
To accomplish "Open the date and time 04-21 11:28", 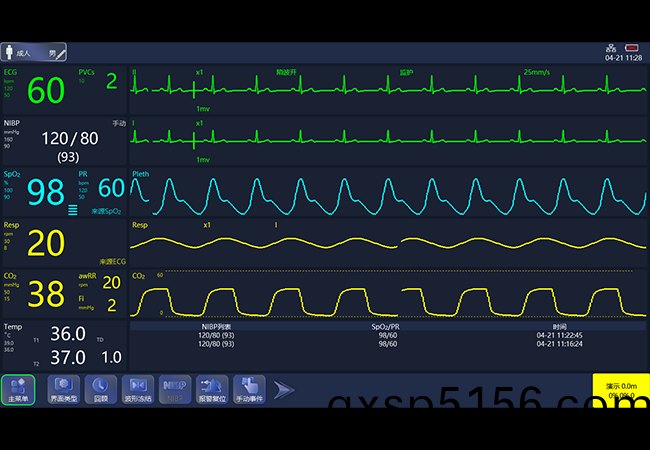I will click(x=623, y=58).
